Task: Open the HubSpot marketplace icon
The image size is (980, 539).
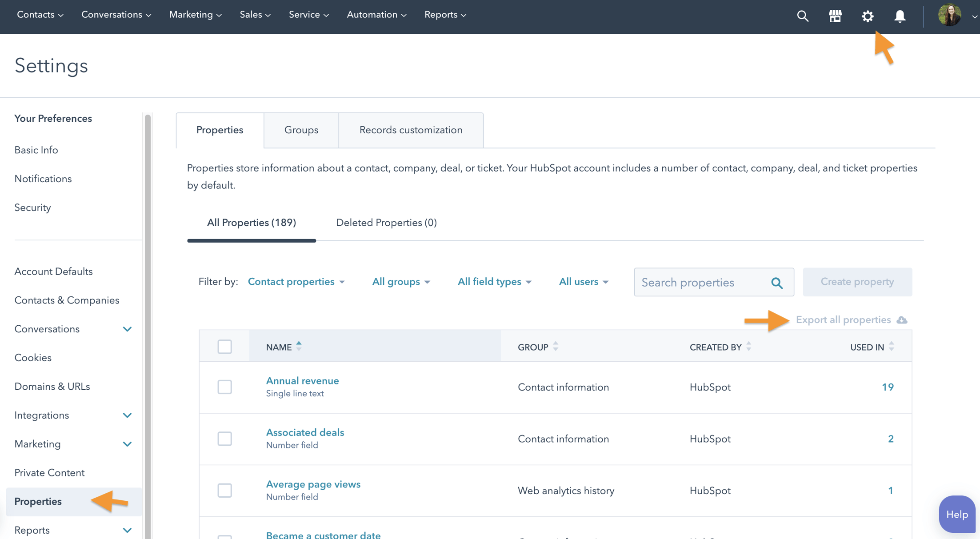Action: pyautogui.click(x=835, y=16)
